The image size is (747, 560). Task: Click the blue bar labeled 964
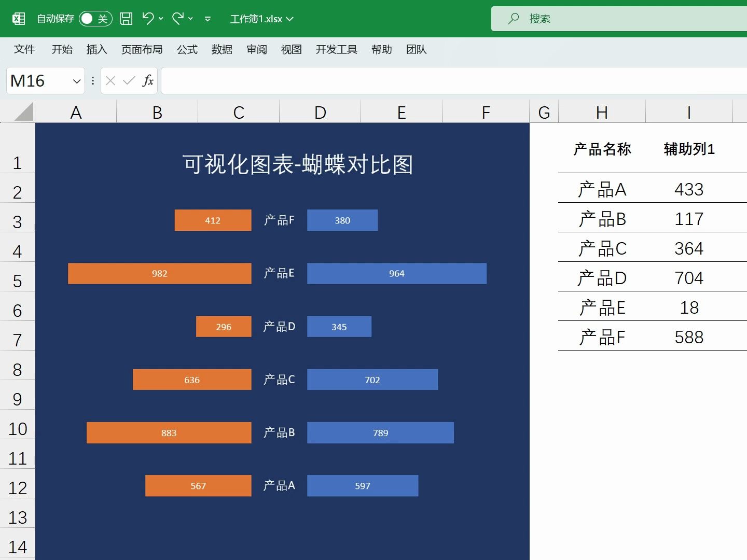coord(397,273)
